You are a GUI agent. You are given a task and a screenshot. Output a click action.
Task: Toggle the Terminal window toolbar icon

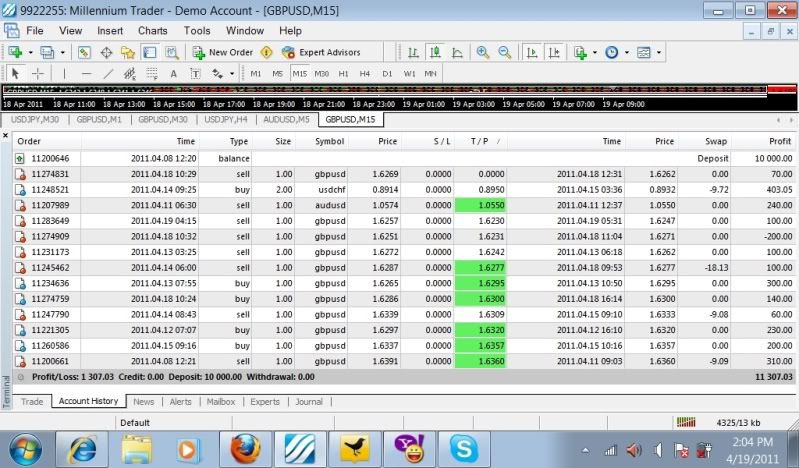(x=149, y=52)
